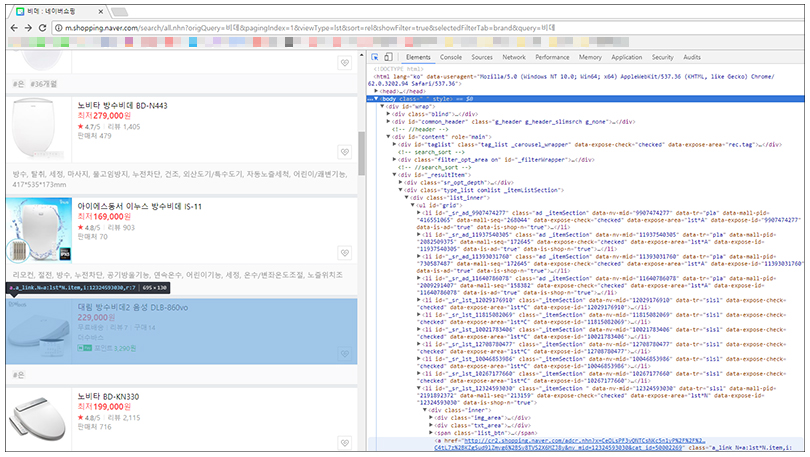Open the Security tab
This screenshot has height=457, width=810.
point(662,57)
